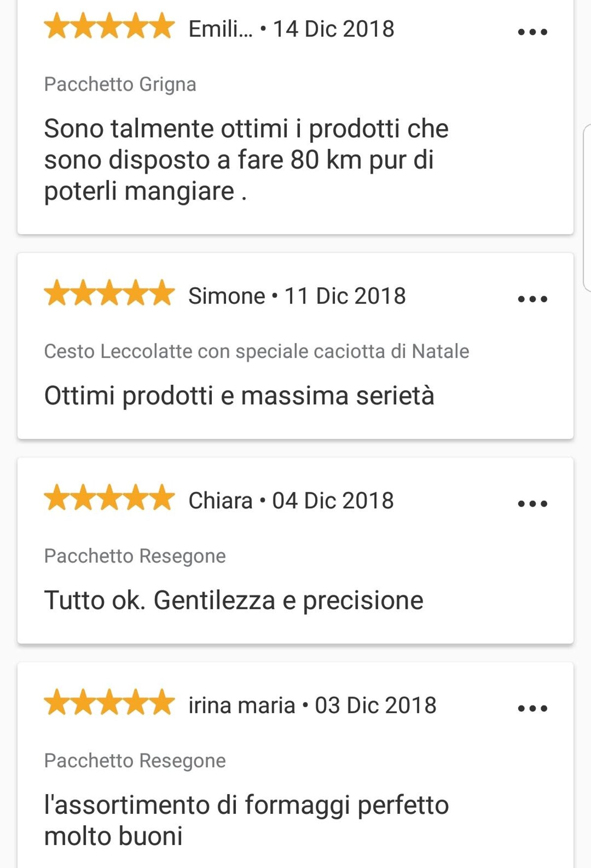Tap the review text about driving 80 km

tap(246, 160)
